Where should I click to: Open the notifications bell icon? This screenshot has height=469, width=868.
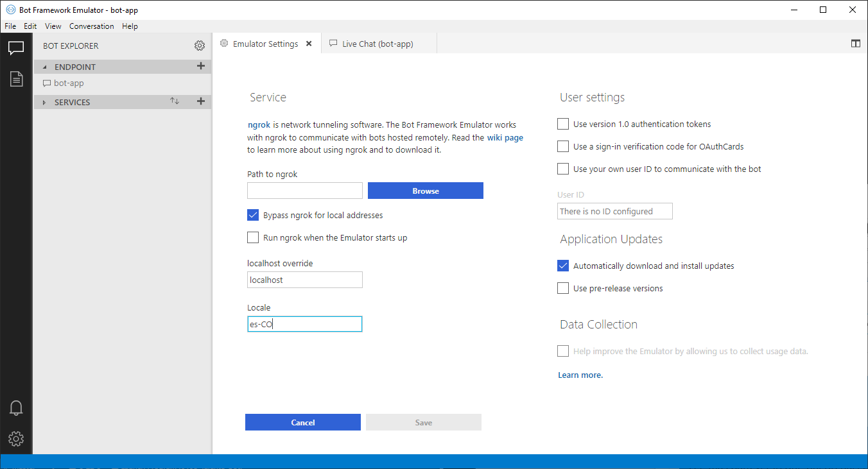[x=16, y=408]
